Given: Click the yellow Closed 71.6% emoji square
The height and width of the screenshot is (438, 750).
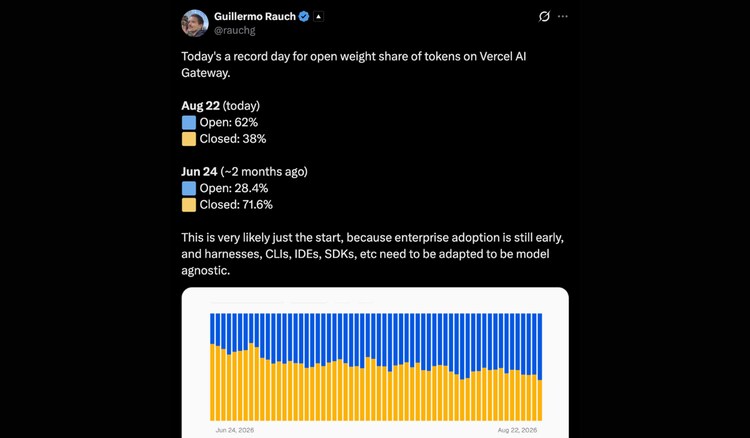Looking at the screenshot, I should (x=189, y=205).
